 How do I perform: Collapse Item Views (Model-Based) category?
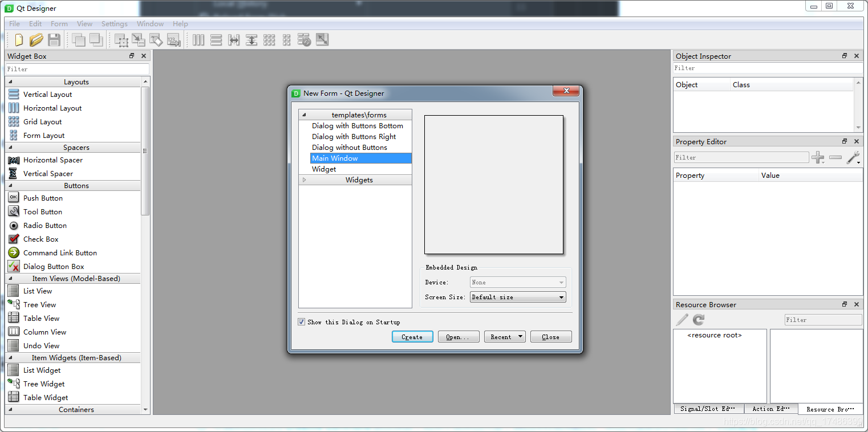coord(10,279)
